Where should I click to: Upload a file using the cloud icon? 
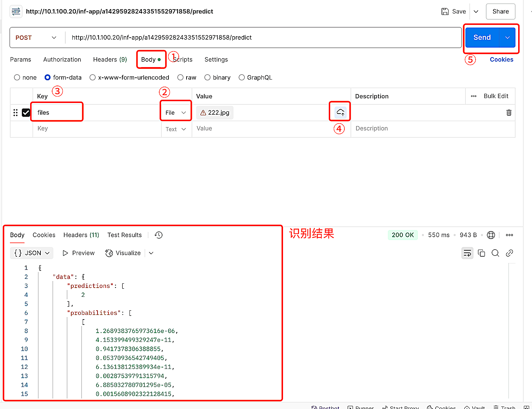[x=340, y=112]
